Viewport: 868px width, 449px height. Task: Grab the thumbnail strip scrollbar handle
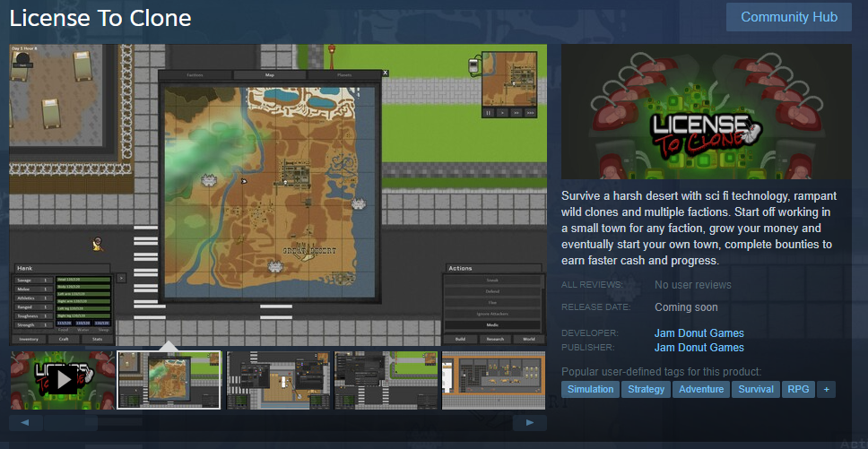[x=71, y=423]
